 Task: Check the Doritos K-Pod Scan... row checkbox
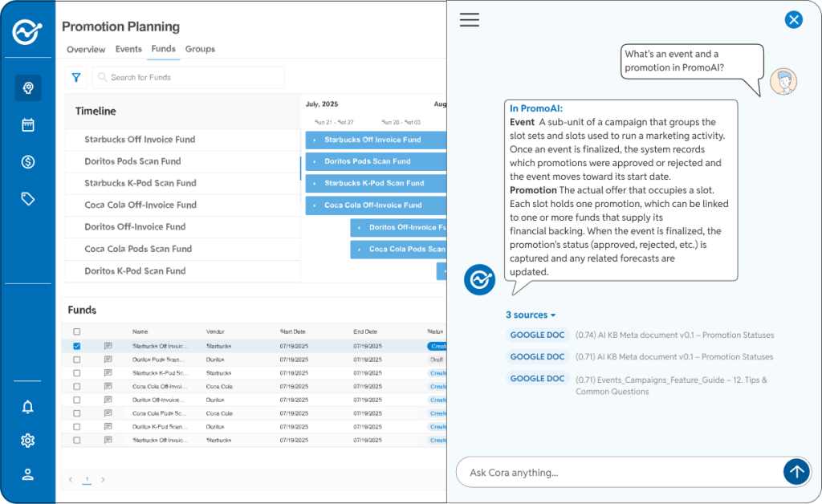coord(77,426)
